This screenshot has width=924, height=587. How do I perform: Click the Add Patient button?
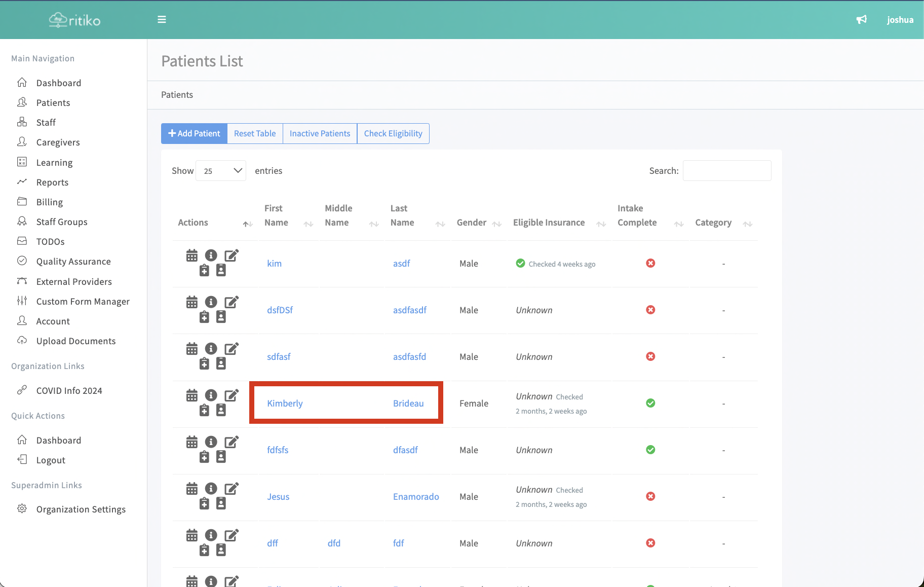pyautogui.click(x=194, y=134)
